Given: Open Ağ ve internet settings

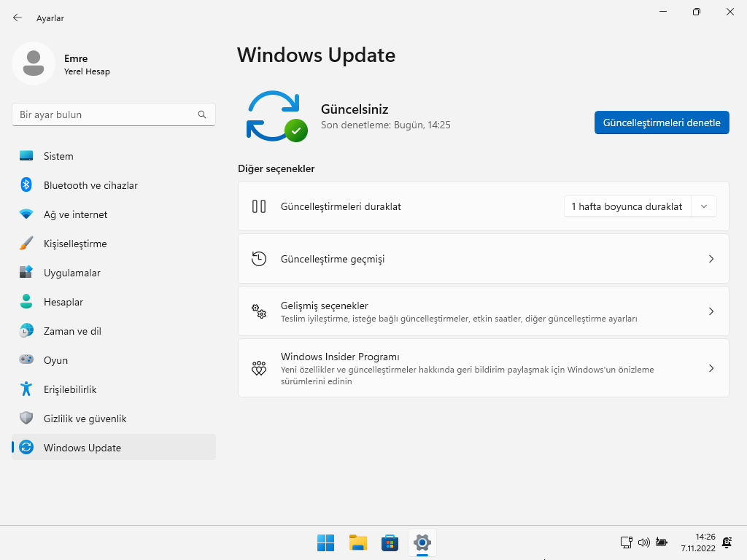Looking at the screenshot, I should click(x=75, y=214).
